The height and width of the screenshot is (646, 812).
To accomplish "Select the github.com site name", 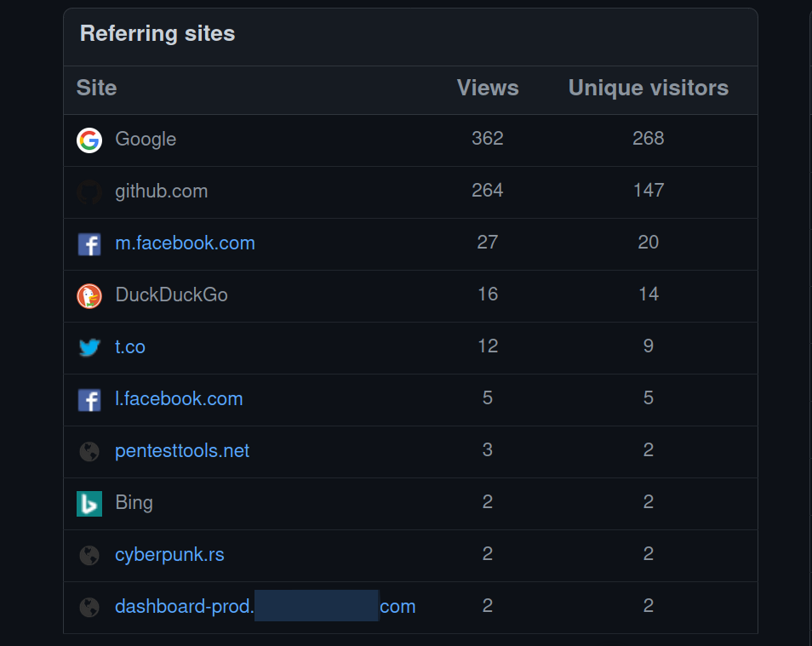I will coord(161,192).
